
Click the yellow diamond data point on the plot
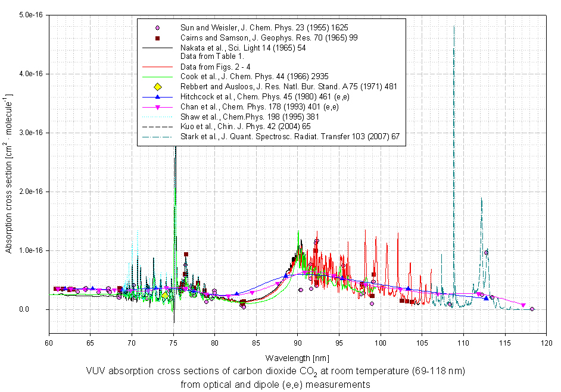coord(165,295)
